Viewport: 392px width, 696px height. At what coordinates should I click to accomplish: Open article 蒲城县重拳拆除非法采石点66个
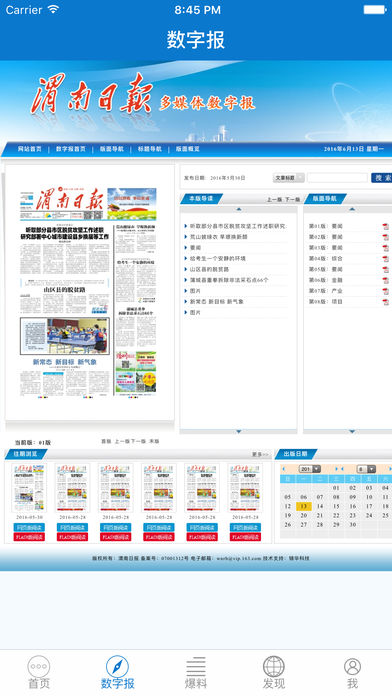[229, 280]
